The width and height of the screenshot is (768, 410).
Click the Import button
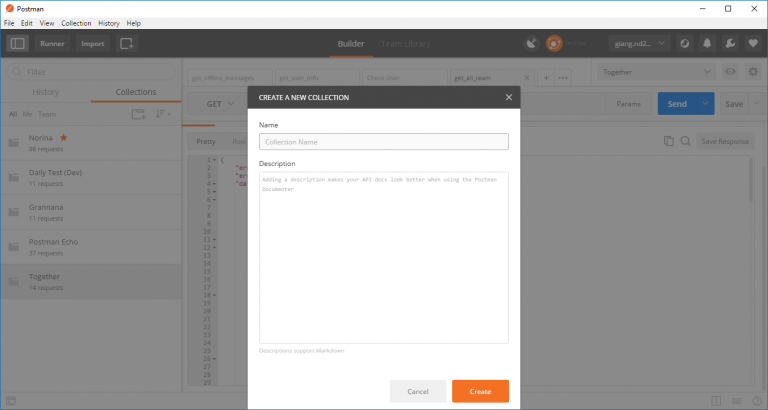[93, 44]
